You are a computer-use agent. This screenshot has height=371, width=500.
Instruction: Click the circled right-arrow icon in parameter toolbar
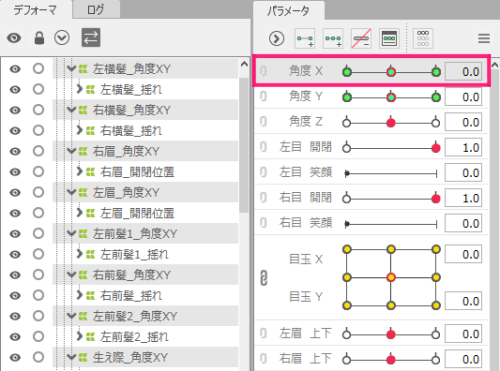[277, 38]
